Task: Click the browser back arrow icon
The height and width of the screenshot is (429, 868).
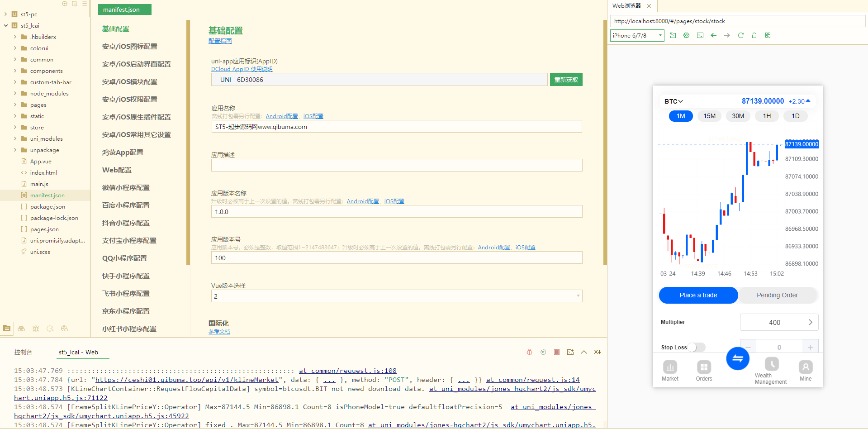Action: (x=713, y=35)
